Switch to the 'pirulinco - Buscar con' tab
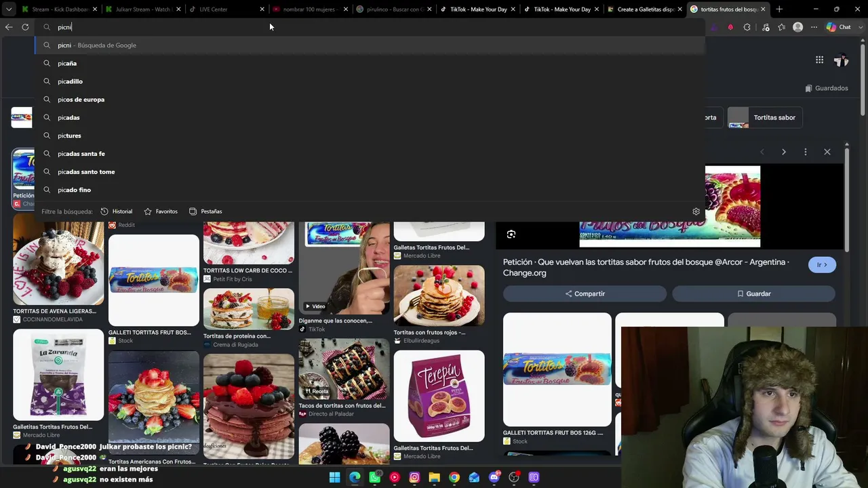 point(393,9)
